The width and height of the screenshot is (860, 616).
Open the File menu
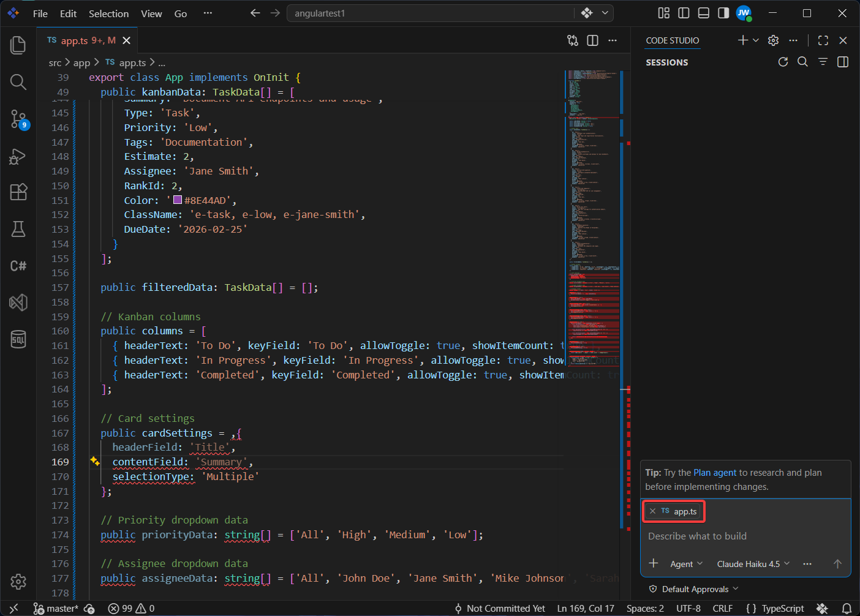click(40, 13)
